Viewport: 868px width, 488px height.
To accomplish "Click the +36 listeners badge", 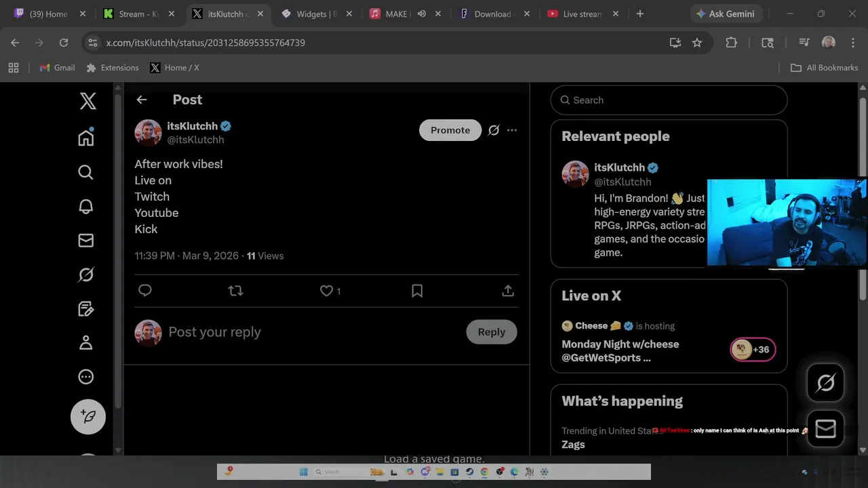I will (x=753, y=350).
